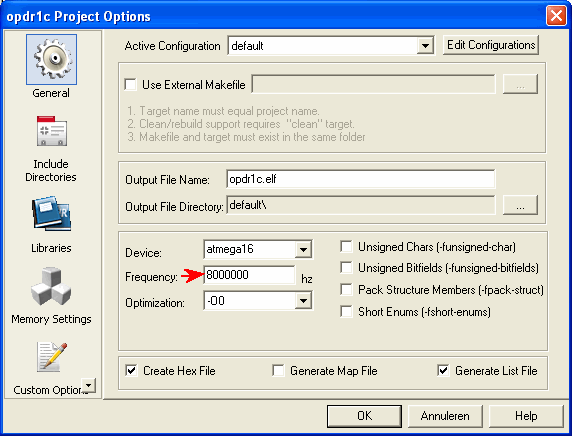Enable Use External Makefile checkbox
The height and width of the screenshot is (436, 572).
131,84
